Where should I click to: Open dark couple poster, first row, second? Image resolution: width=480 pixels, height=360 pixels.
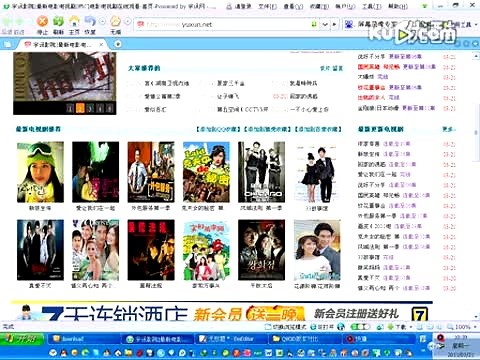(96, 172)
